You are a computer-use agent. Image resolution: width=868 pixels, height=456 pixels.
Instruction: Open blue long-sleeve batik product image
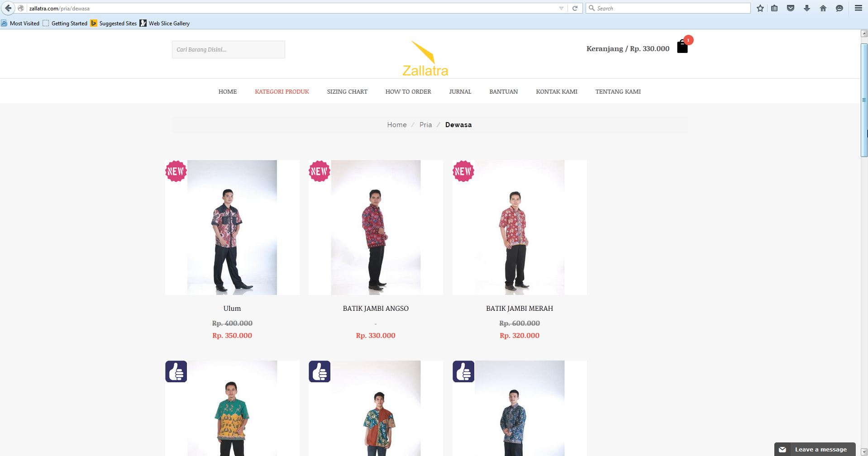point(520,408)
